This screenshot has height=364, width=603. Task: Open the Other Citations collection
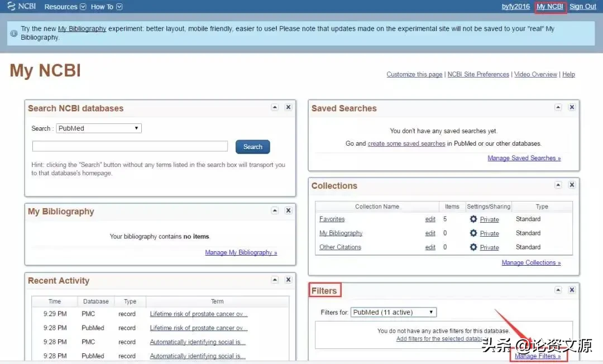pos(340,247)
